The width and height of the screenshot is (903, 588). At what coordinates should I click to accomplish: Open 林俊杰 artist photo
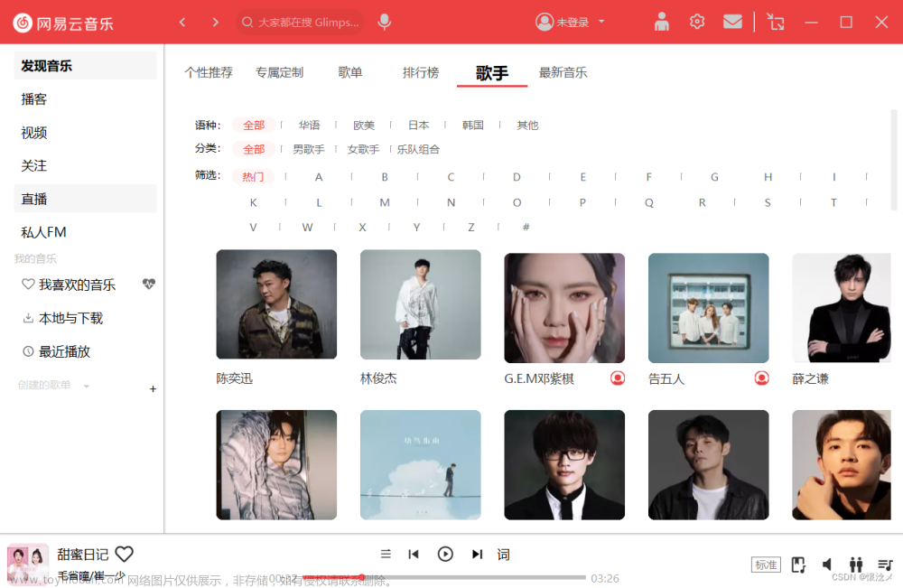click(421, 304)
